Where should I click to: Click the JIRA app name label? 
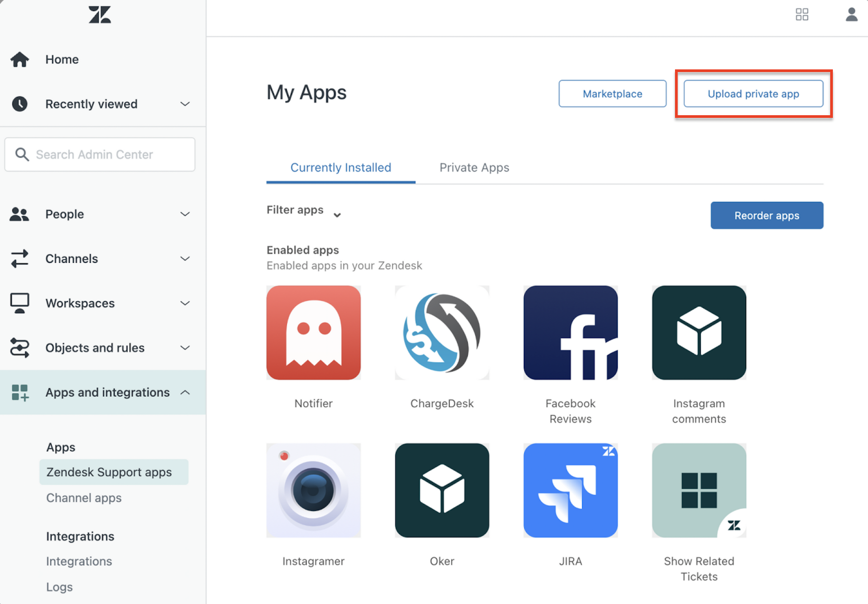point(571,561)
